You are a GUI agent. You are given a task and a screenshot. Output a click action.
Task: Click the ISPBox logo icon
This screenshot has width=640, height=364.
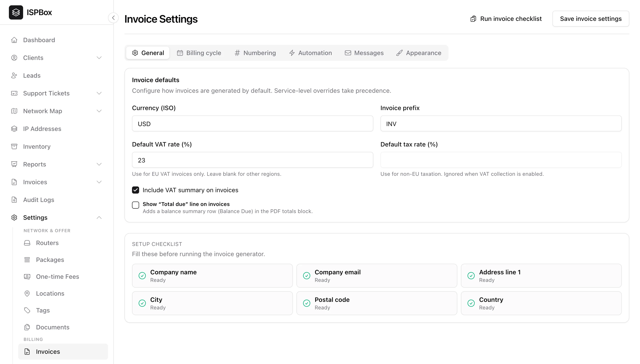16,12
